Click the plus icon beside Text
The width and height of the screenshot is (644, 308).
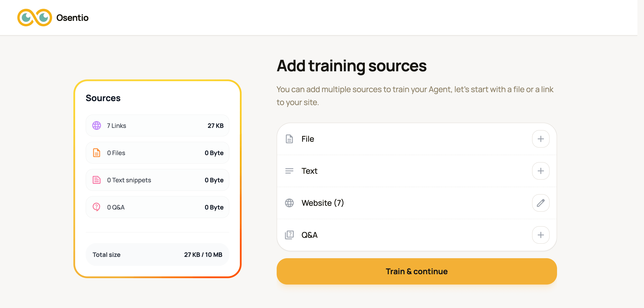point(541,171)
